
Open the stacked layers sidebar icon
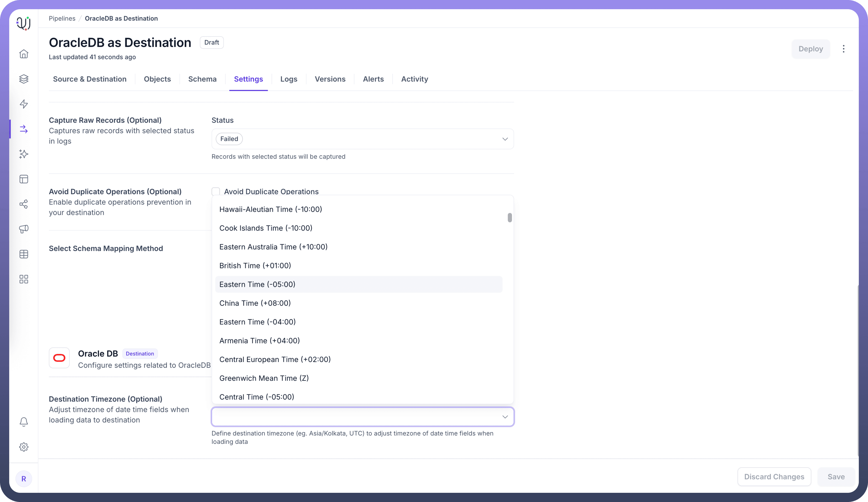24,79
